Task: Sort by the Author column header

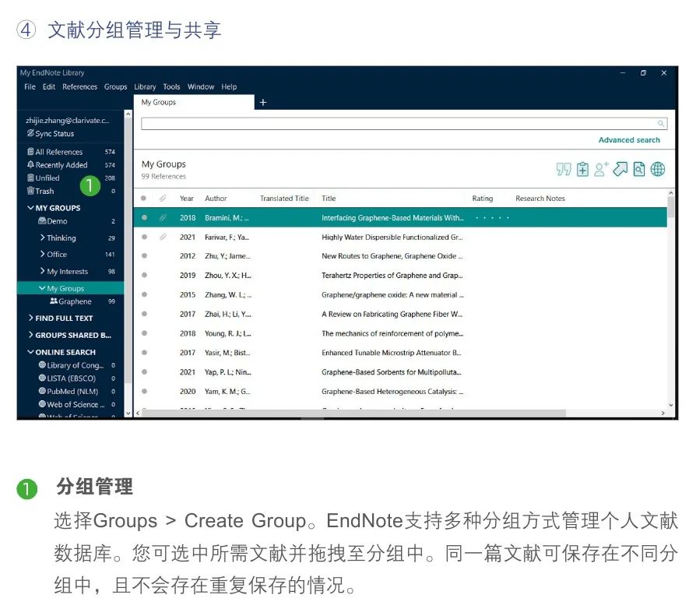Action: (x=216, y=199)
